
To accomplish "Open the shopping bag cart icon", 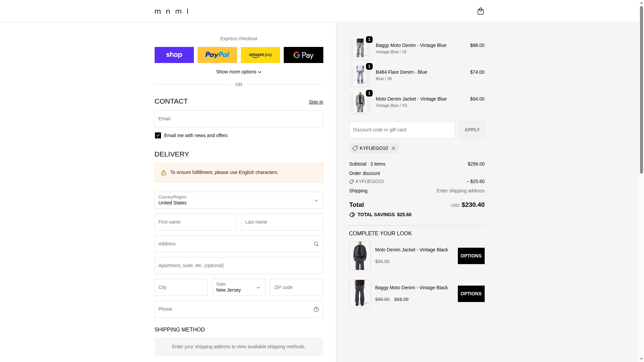I will (480, 11).
